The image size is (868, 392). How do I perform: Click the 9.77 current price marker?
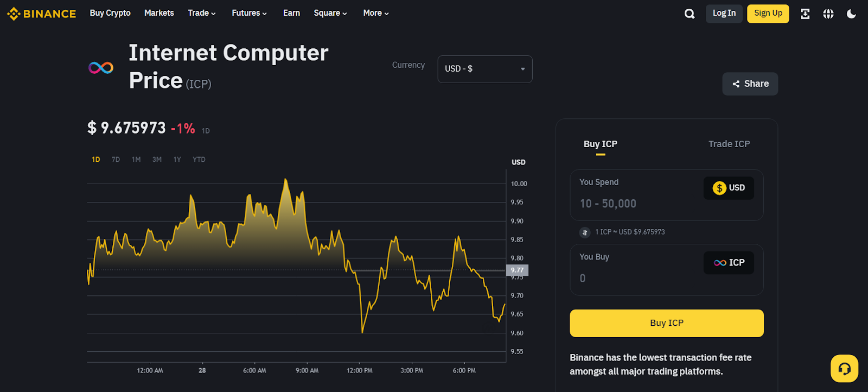pyautogui.click(x=517, y=270)
